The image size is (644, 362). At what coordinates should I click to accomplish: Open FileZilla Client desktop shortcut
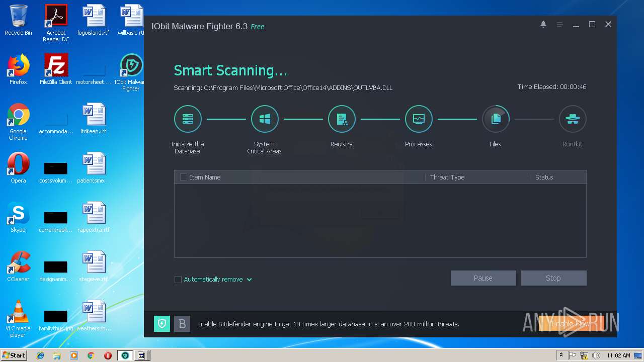tap(56, 69)
